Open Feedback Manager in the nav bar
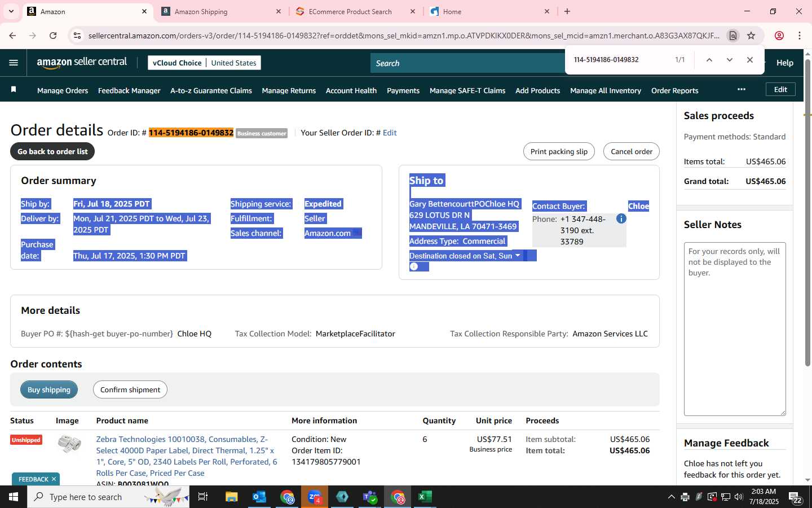Screen dimensions: 812x508 pos(129,90)
